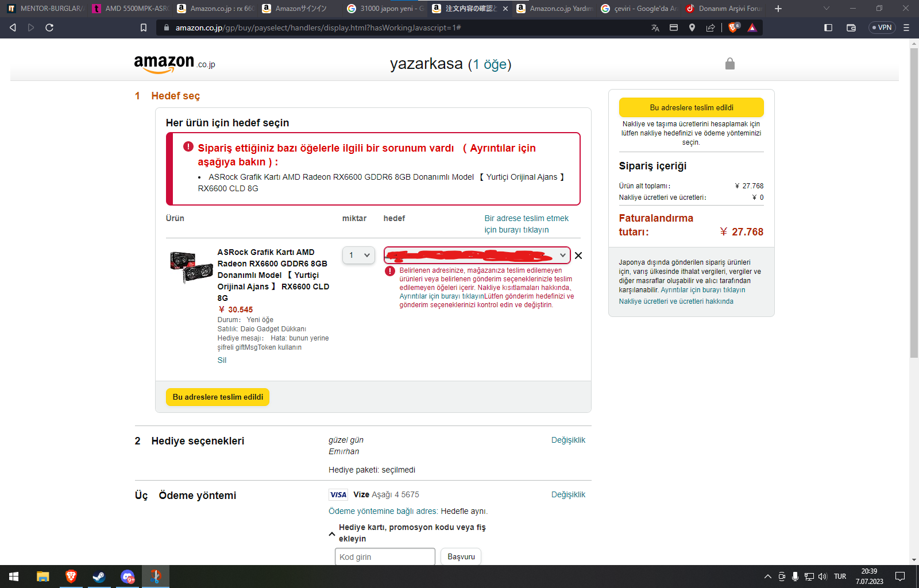Click the TUR keyboard language indicator
The image size is (919, 588).
pos(840,577)
